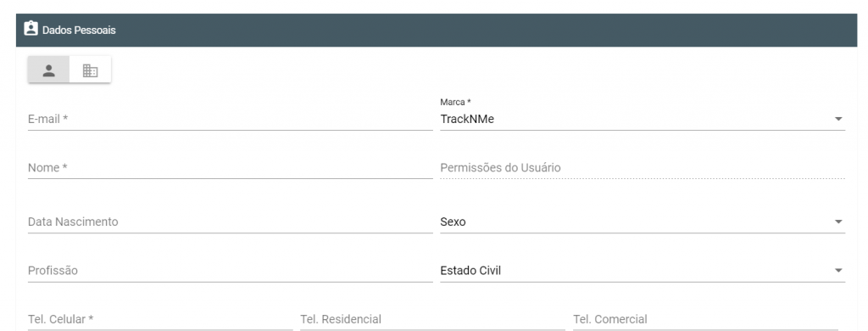Click the Data Nascimento field
The width and height of the screenshot is (868, 331).
[231, 222]
